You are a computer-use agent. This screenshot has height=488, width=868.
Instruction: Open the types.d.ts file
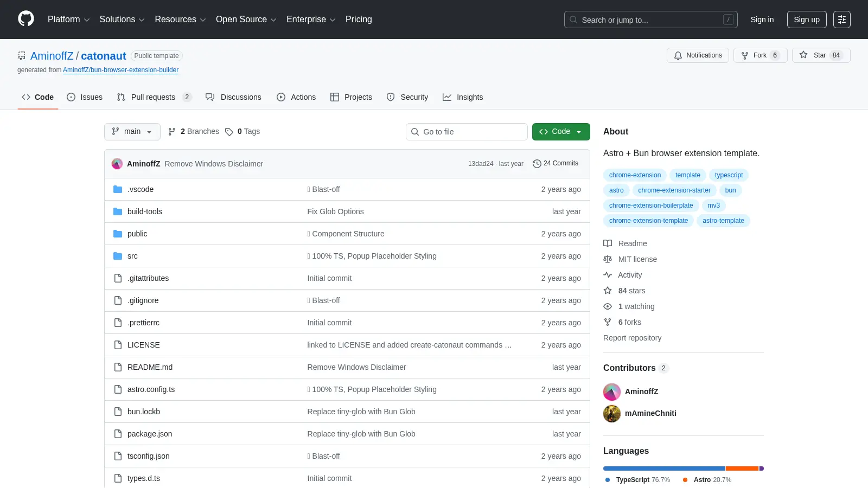click(x=144, y=478)
